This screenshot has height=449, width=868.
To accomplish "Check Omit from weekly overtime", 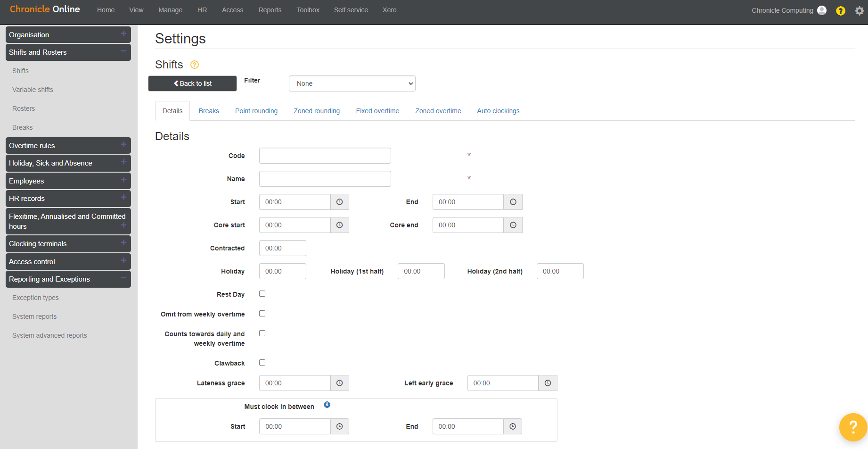I will (262, 313).
